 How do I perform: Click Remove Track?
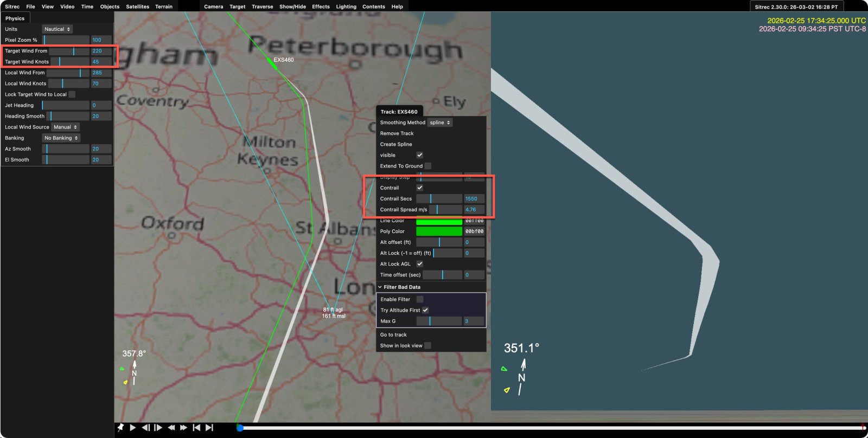pyautogui.click(x=397, y=133)
